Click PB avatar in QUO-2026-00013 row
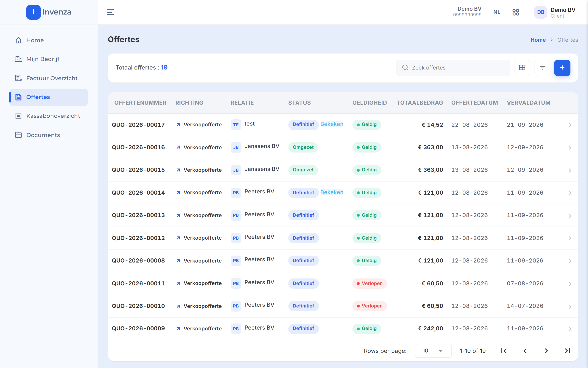 point(236,215)
